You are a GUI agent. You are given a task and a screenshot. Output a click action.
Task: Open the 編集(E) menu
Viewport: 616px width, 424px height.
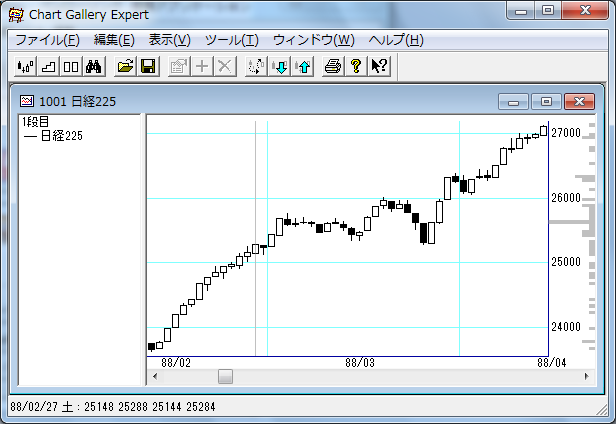(114, 40)
